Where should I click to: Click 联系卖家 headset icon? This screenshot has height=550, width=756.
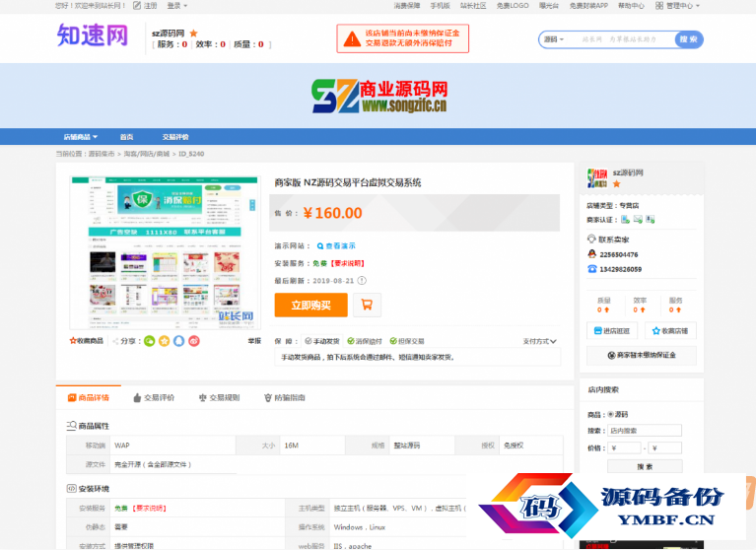point(591,240)
